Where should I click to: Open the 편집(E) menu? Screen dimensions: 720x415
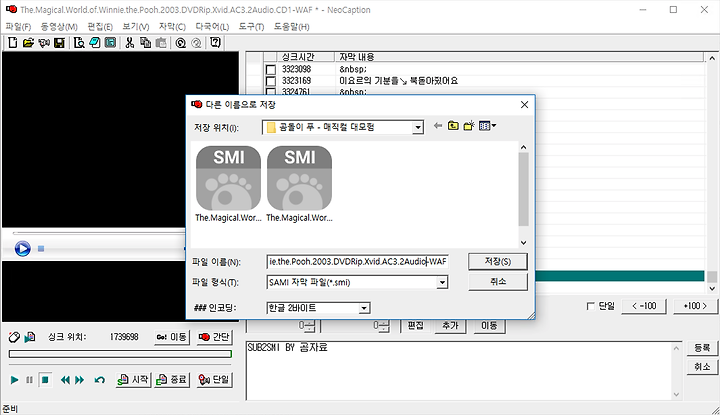click(100, 27)
